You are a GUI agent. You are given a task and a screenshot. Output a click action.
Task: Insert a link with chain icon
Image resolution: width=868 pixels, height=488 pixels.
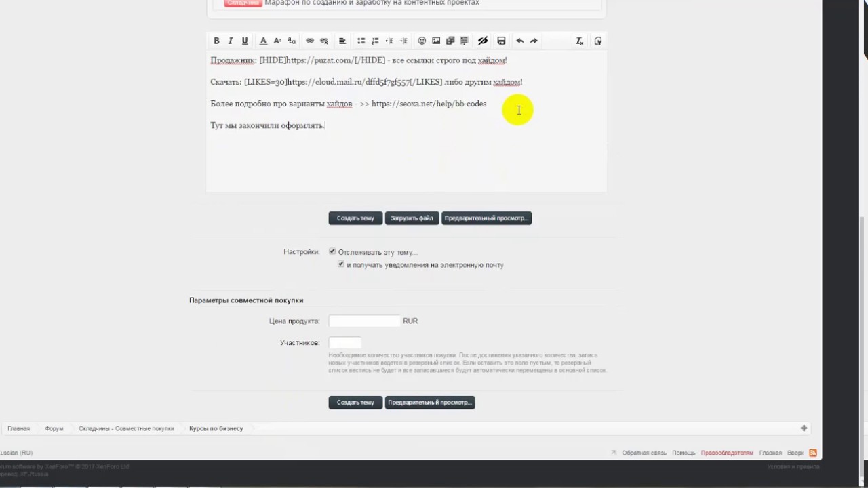click(x=310, y=41)
